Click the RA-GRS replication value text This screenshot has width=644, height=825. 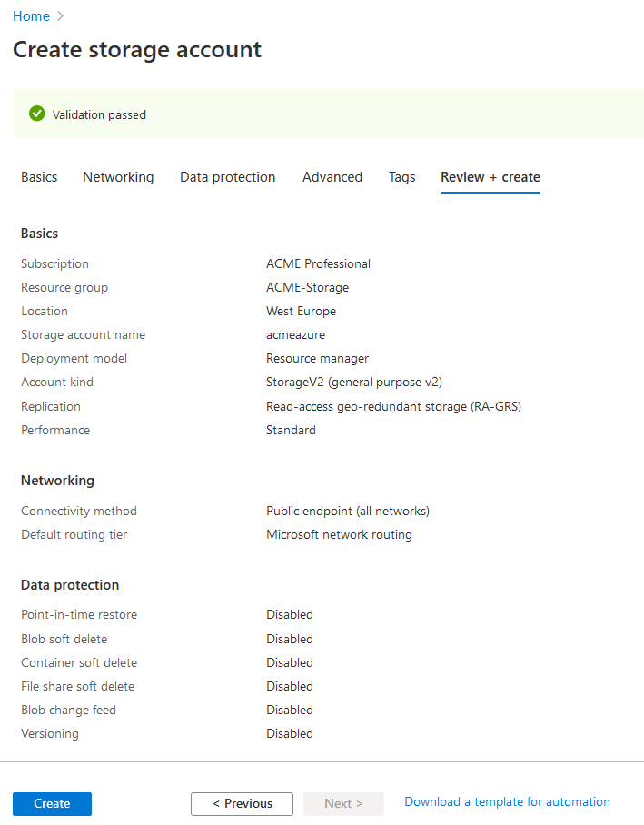(x=393, y=407)
